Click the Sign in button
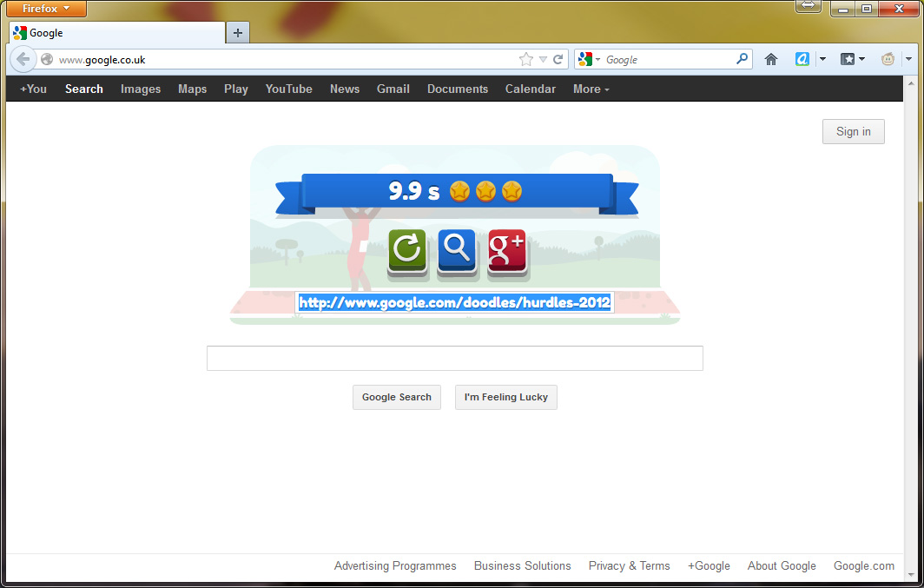 coord(854,131)
